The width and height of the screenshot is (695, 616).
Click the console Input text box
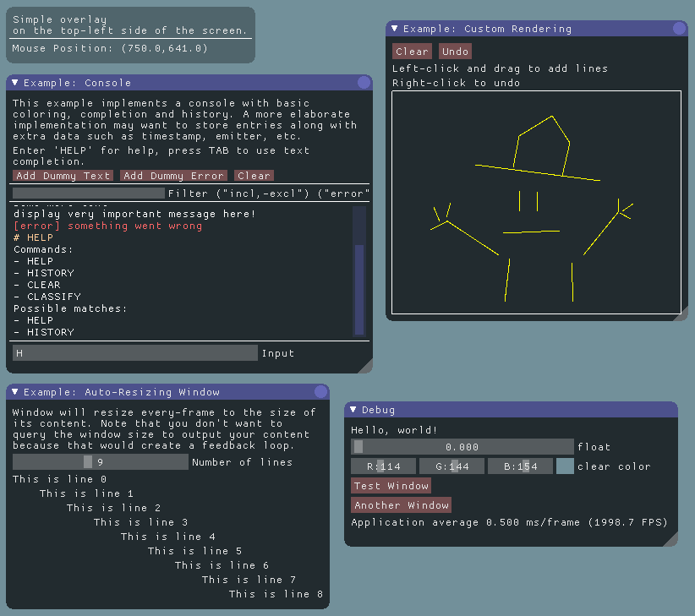[x=135, y=352]
